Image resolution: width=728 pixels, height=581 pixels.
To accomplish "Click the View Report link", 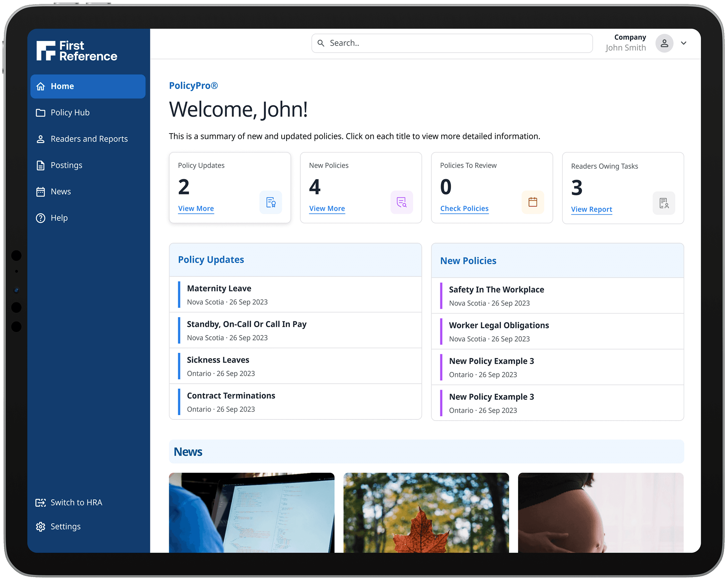I will 591,209.
